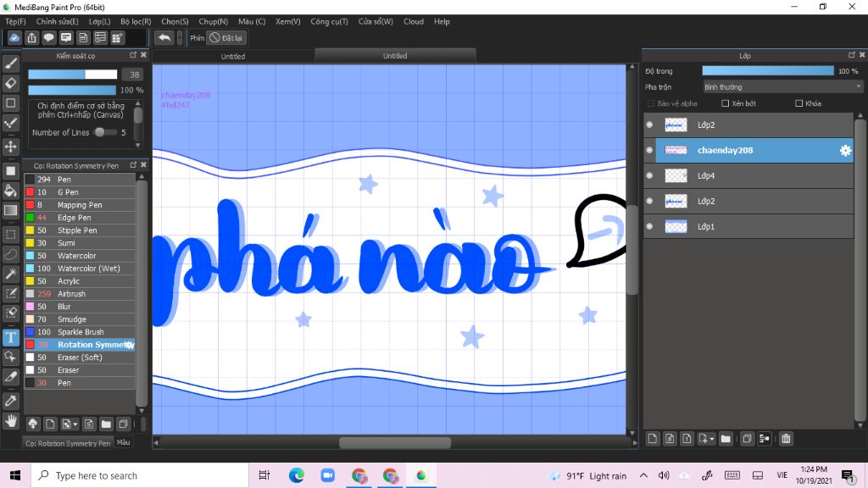Switch to the Màu color tab
This screenshot has width=868, height=488.
click(x=124, y=442)
